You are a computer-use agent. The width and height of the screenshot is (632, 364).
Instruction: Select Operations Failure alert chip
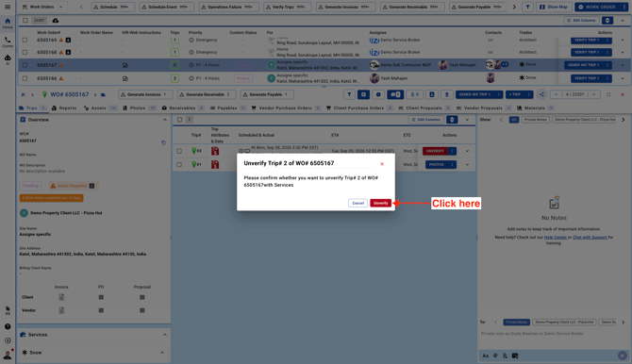(228, 7)
